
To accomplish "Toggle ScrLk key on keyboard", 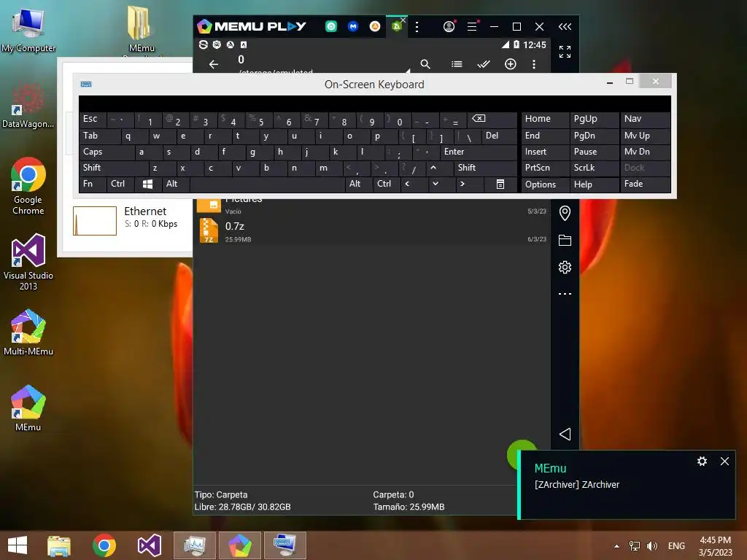I will [594, 168].
